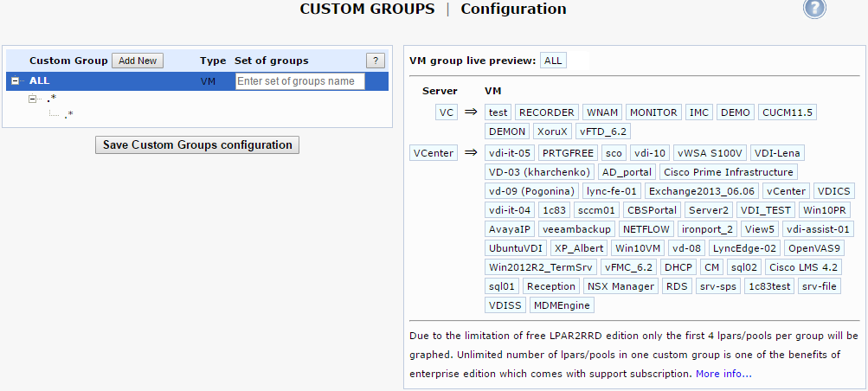Pick the NSX Manager VM tag
The image size is (868, 391).
[620, 286]
